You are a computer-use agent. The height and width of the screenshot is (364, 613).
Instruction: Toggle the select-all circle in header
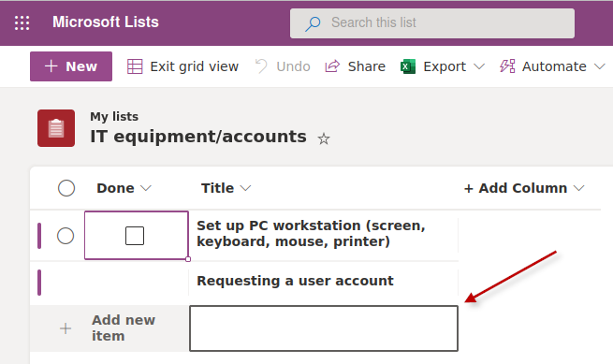point(66,188)
